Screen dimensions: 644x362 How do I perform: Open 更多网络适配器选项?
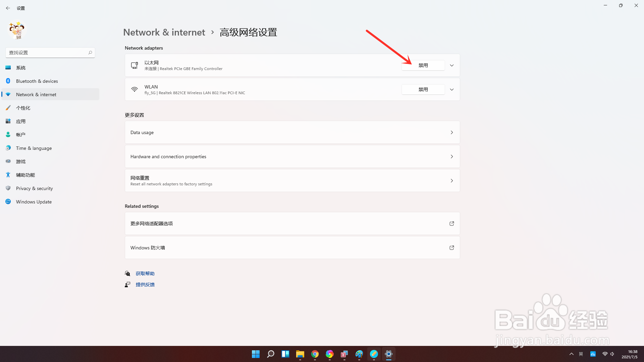[292, 224]
